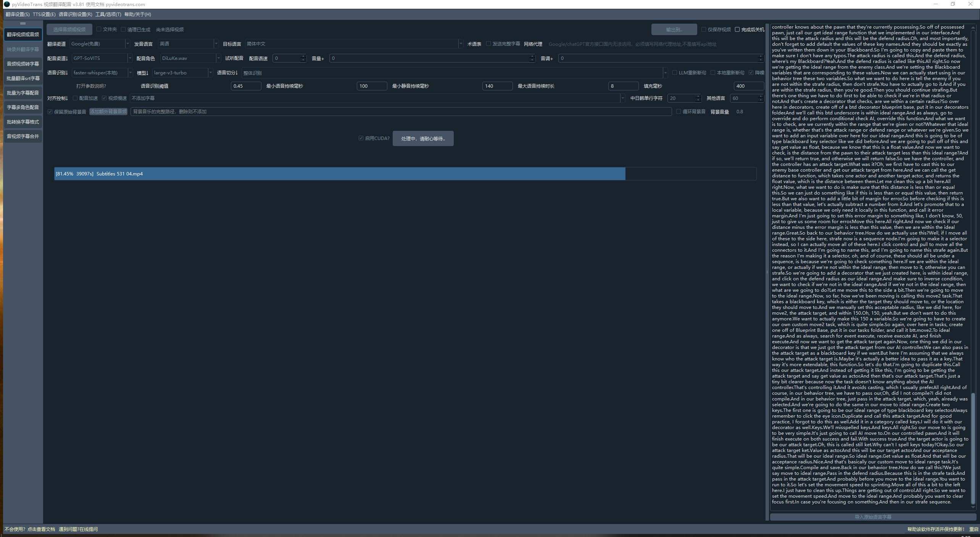
Task: Click the 试听配音 button
Action: [x=234, y=58]
